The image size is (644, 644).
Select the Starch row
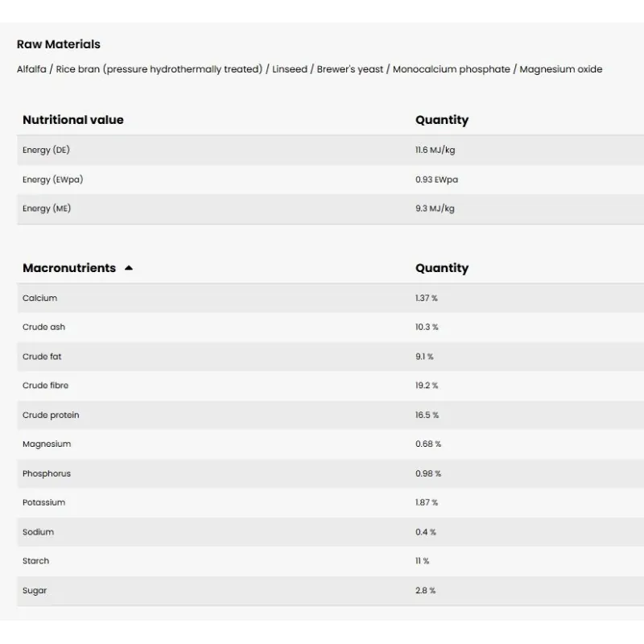point(36,561)
